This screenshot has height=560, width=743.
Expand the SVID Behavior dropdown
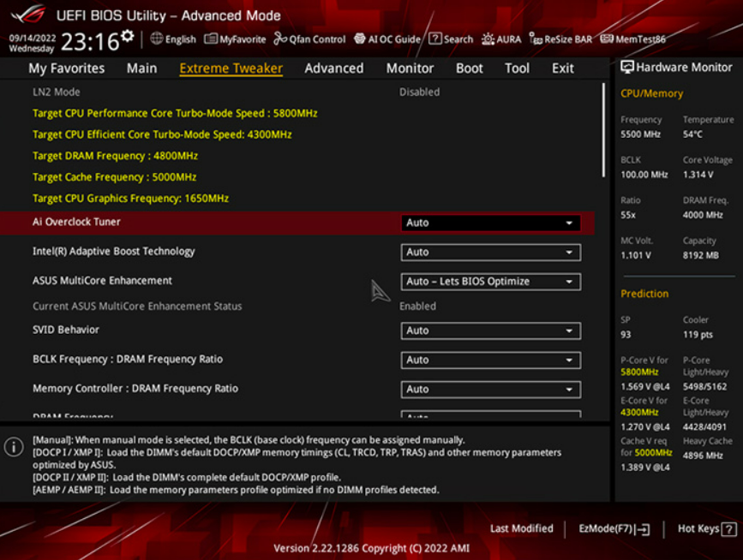pyautogui.click(x=490, y=331)
